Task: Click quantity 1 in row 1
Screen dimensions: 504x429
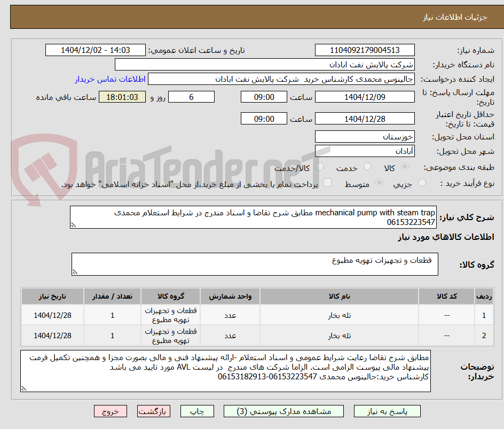Action: (113, 316)
